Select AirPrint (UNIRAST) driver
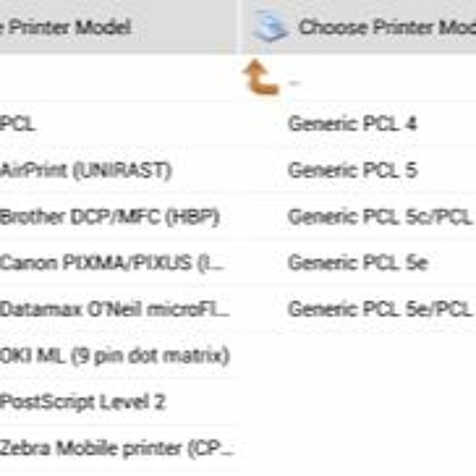 coord(86,170)
